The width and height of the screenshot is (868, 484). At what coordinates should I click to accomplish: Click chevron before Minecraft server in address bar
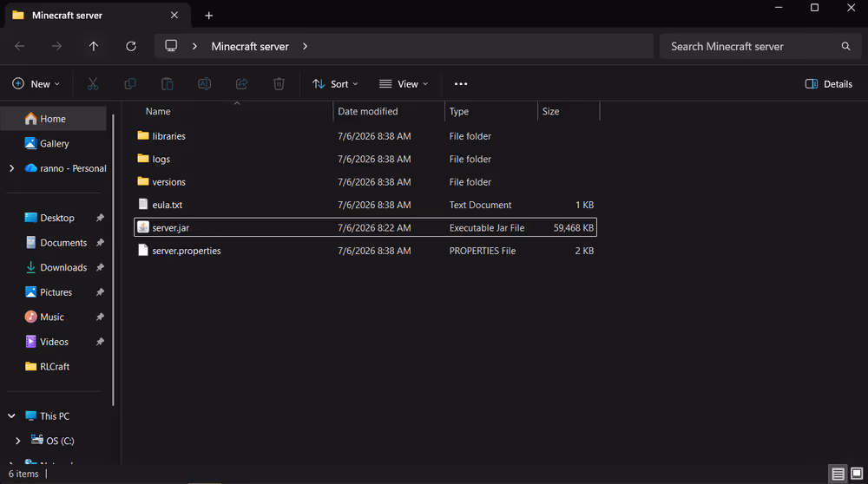[x=194, y=47]
